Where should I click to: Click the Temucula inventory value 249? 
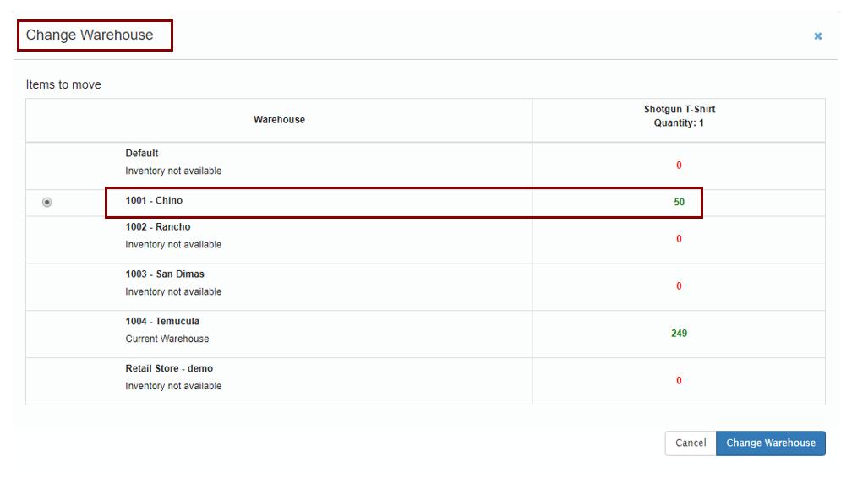pyautogui.click(x=680, y=334)
